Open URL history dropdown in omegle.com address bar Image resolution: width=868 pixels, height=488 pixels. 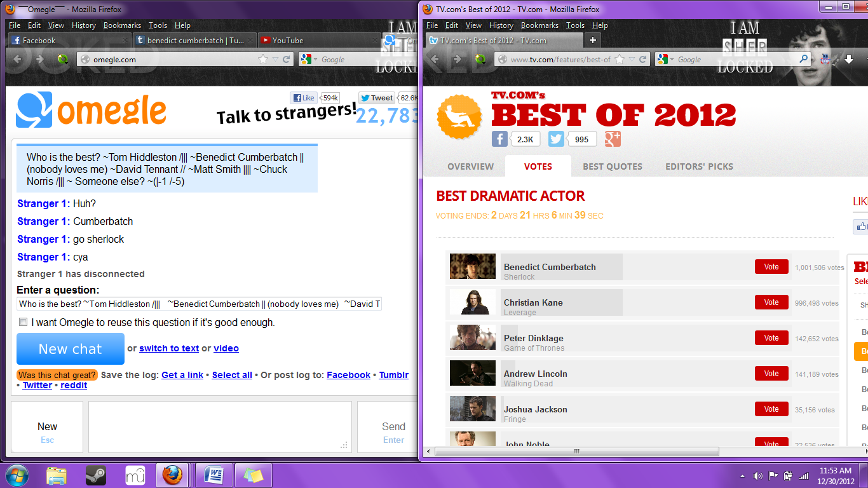[275, 59]
